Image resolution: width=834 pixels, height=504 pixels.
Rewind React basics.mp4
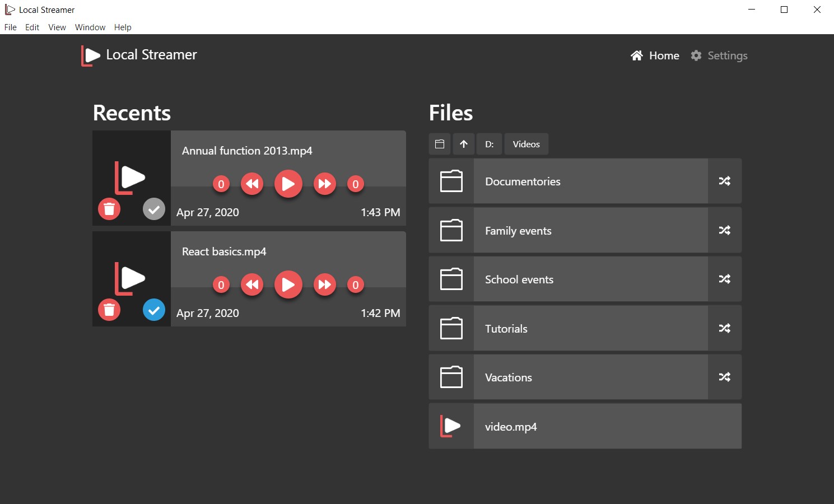pos(252,284)
